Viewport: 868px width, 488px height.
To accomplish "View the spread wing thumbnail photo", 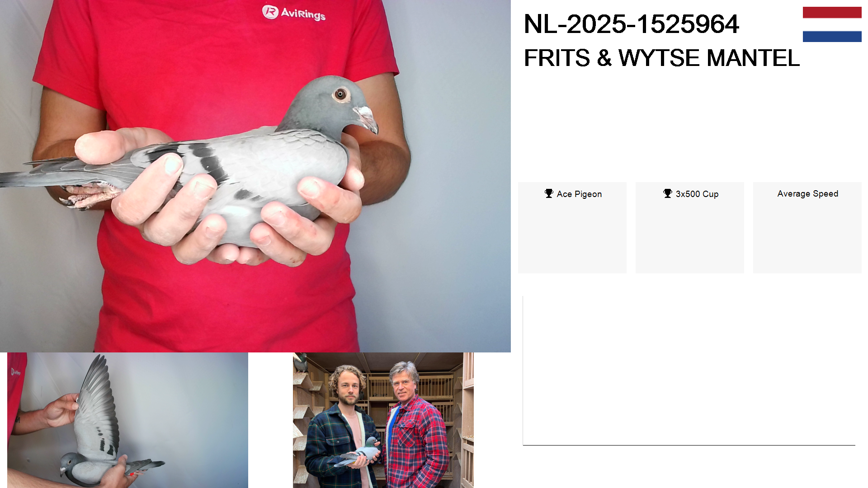I will point(127,420).
